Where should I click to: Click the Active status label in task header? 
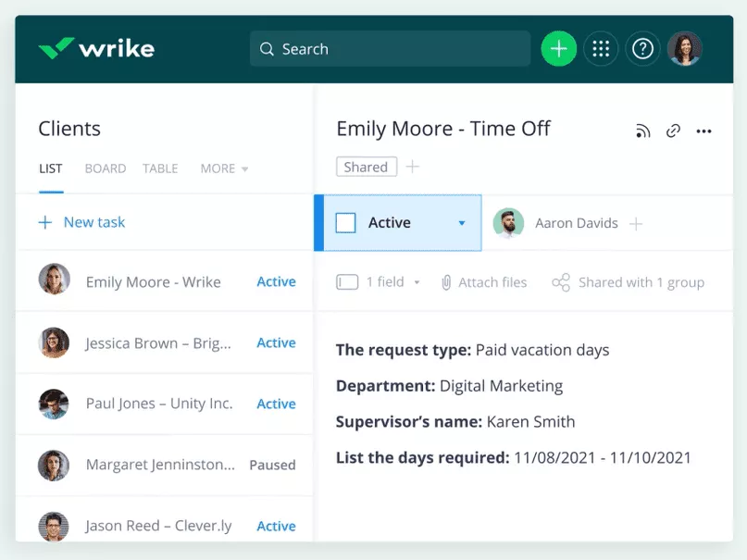389,222
